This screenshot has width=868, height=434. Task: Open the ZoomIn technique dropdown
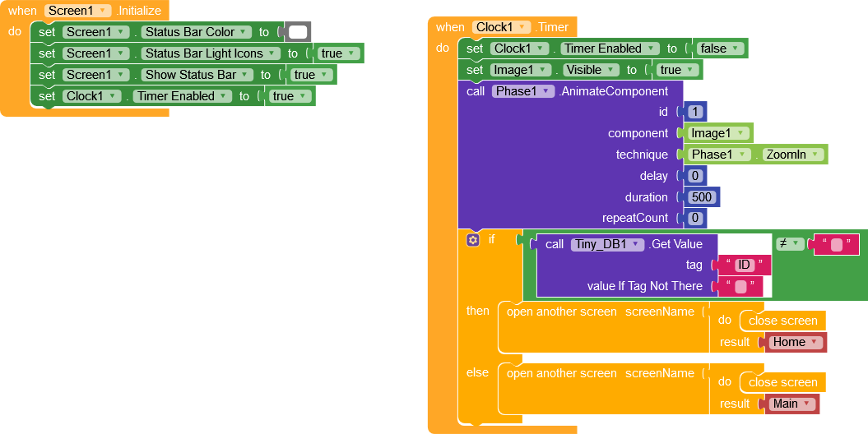pyautogui.click(x=793, y=155)
